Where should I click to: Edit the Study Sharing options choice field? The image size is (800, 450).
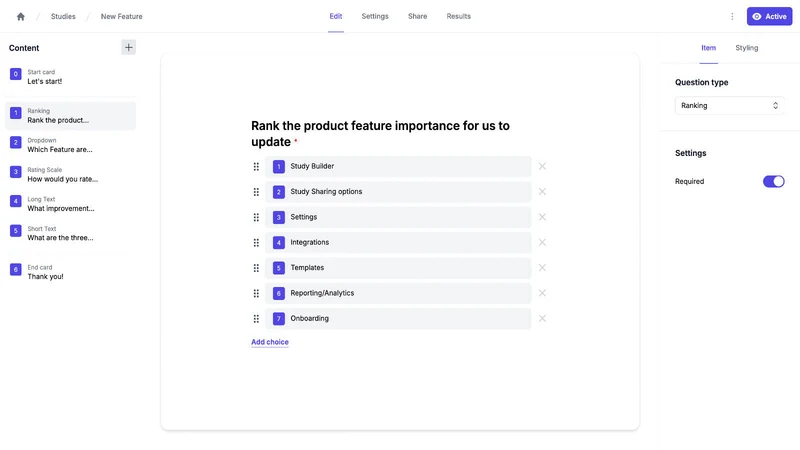click(398, 192)
